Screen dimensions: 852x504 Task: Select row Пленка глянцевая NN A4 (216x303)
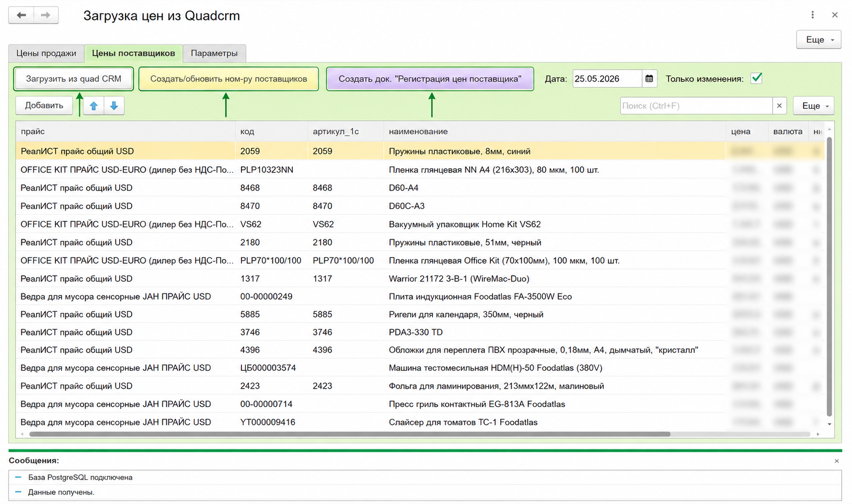click(420, 170)
